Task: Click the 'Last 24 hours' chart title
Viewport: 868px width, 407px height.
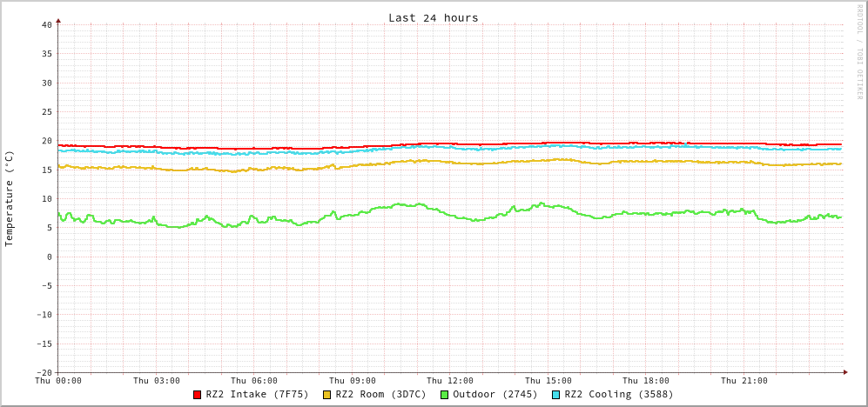Action: (433, 17)
